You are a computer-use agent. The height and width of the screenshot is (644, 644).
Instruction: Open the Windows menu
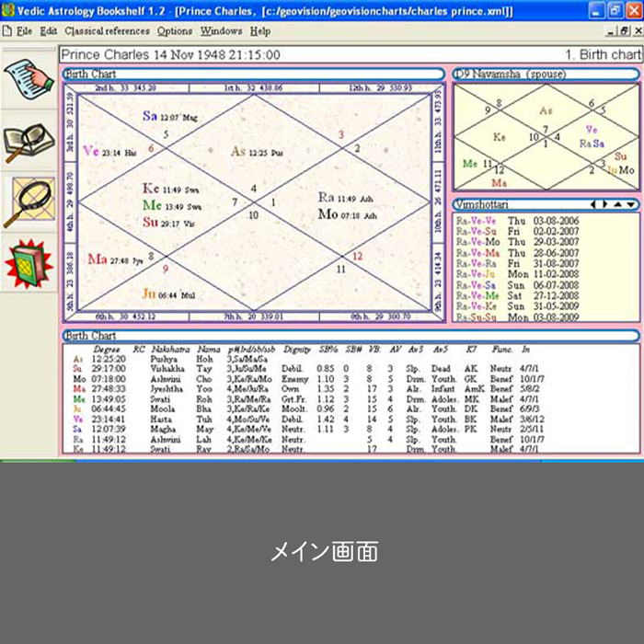221,31
